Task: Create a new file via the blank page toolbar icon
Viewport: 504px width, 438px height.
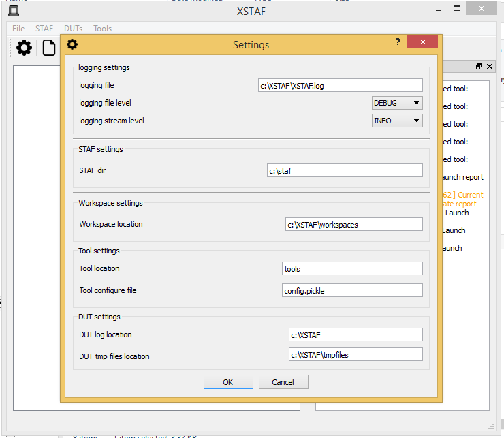Action: (49, 48)
